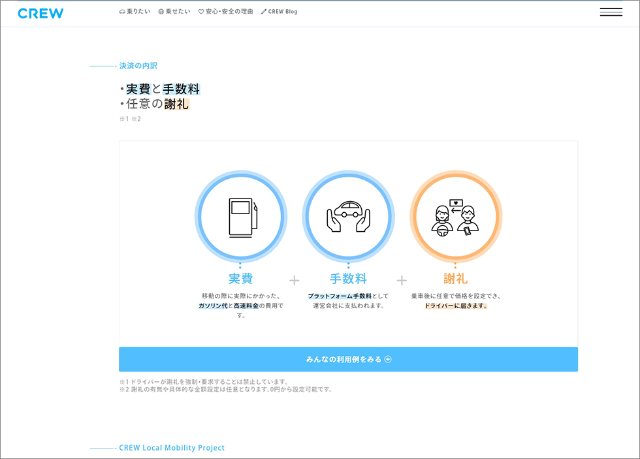Open the hamburger menu icon

pos(611,12)
